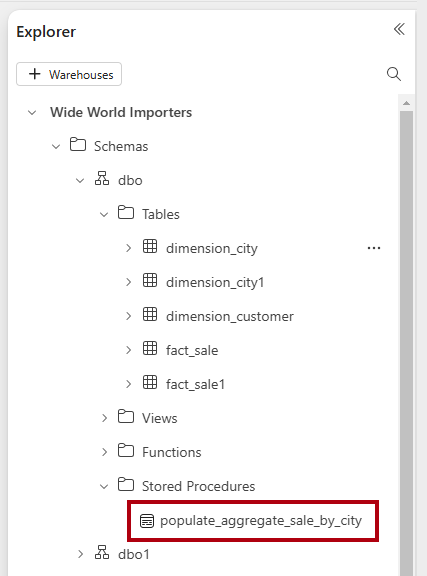The width and height of the screenshot is (427, 576).
Task: Expand the dimension_city1 table chevron
Action: [x=128, y=282]
